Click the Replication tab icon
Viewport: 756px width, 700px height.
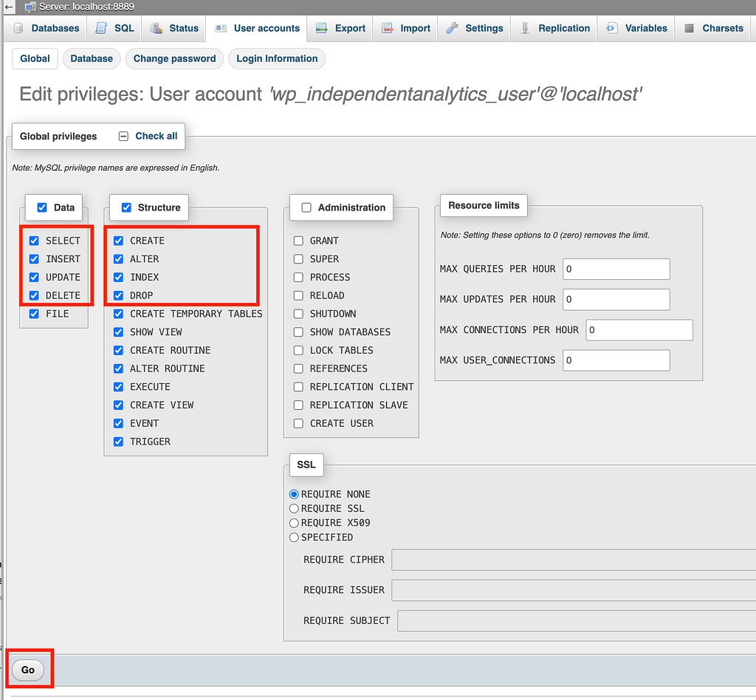(x=526, y=28)
